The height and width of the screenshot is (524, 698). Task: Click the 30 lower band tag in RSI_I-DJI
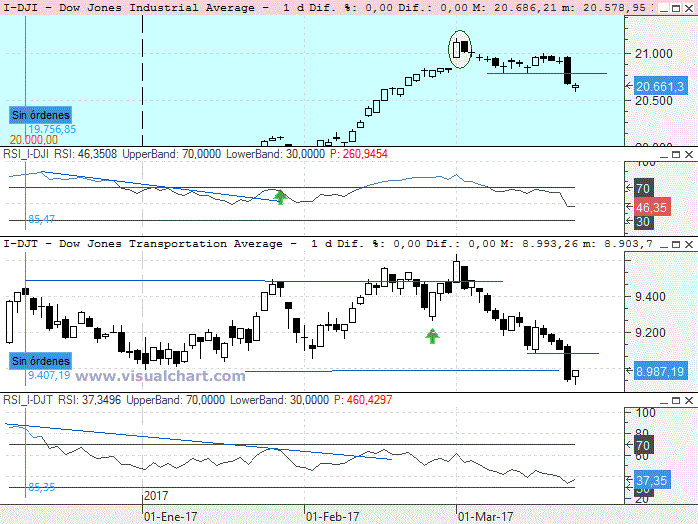click(643, 222)
